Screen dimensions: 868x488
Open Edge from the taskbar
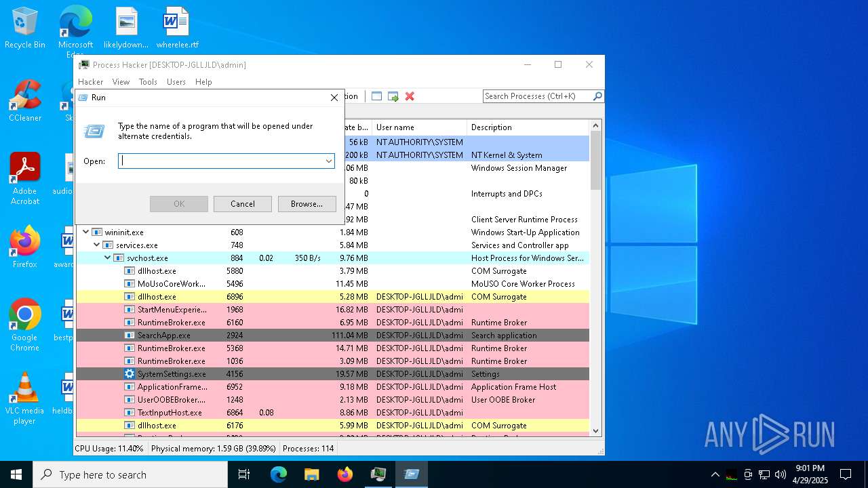click(279, 474)
